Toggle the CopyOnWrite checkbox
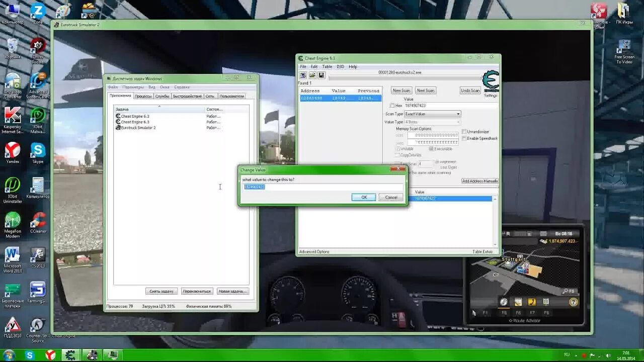The width and height of the screenshot is (644, 362). click(x=397, y=155)
